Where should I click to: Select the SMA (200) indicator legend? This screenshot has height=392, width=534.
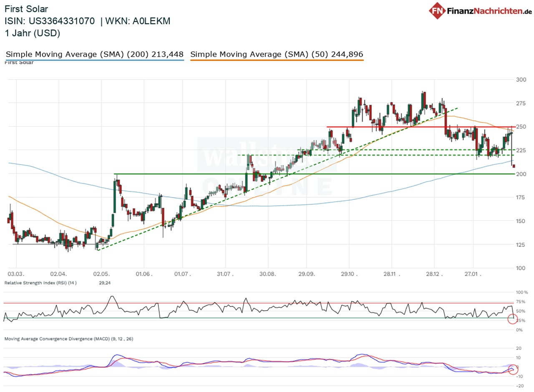point(94,54)
